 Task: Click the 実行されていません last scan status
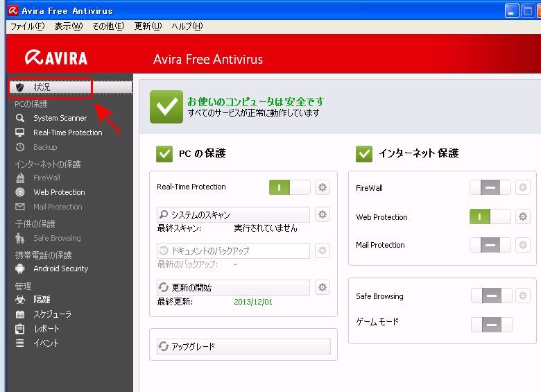266,228
